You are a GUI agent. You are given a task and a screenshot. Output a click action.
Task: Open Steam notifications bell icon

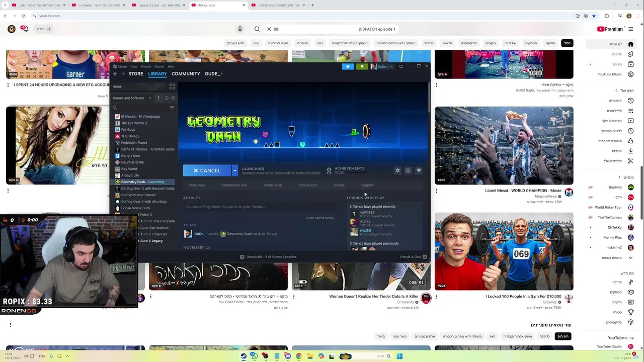click(362, 66)
